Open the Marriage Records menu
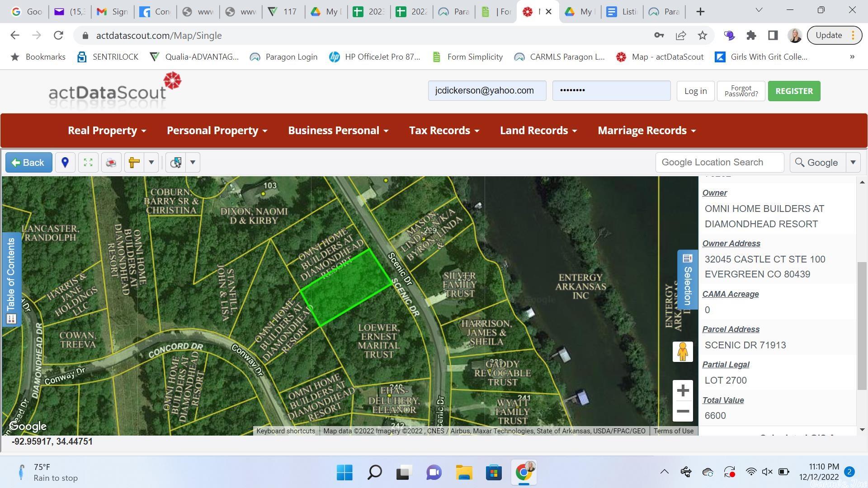The width and height of the screenshot is (868, 488). 646,131
